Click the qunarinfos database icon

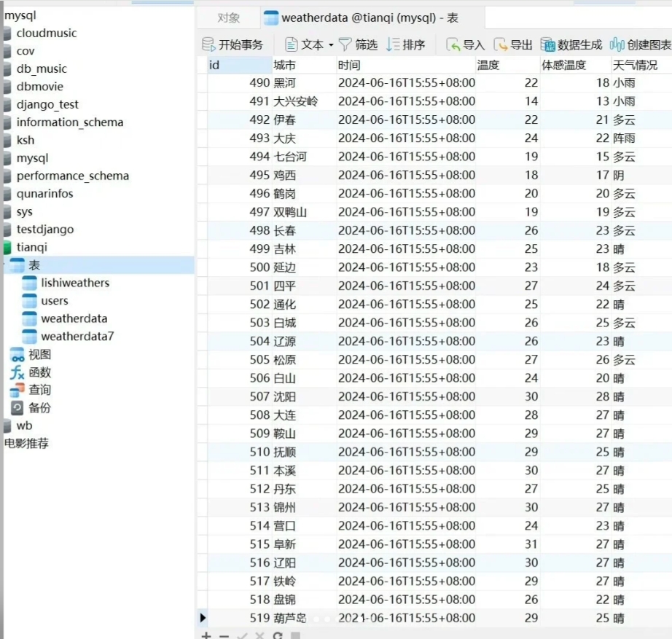pyautogui.click(x=7, y=194)
